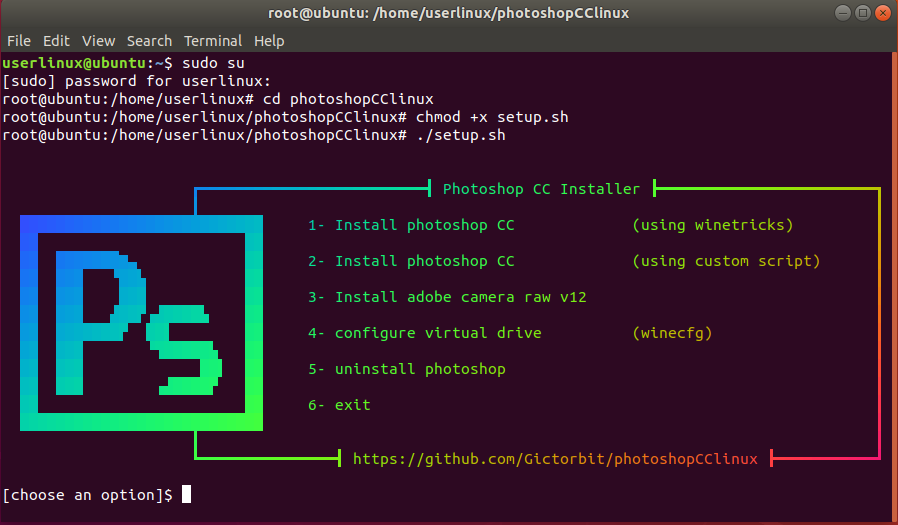
Task: Click the './setup.sh' command line
Action: pos(254,135)
